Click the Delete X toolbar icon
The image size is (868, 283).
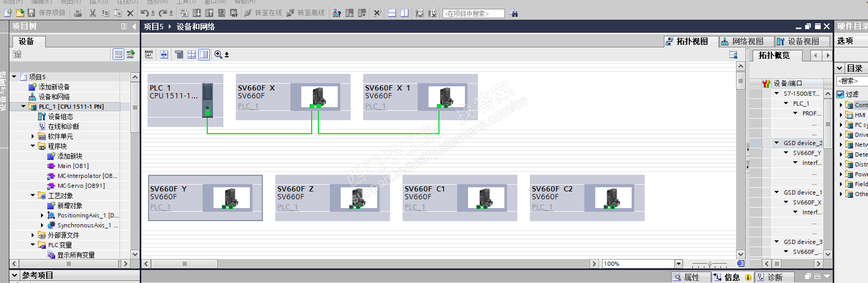130,13
